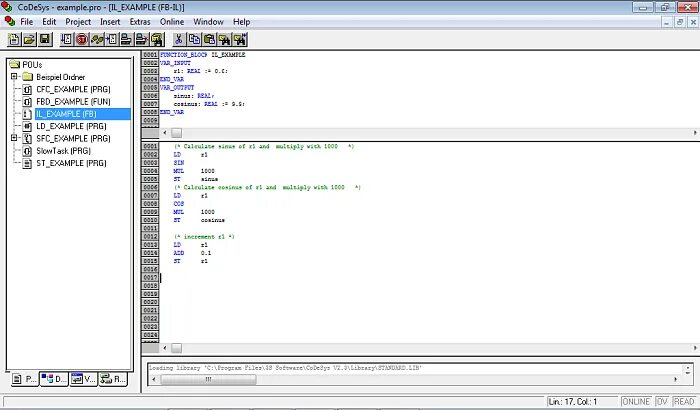Click the Copy toolbar icon
700x410 pixels.
[x=194, y=40]
